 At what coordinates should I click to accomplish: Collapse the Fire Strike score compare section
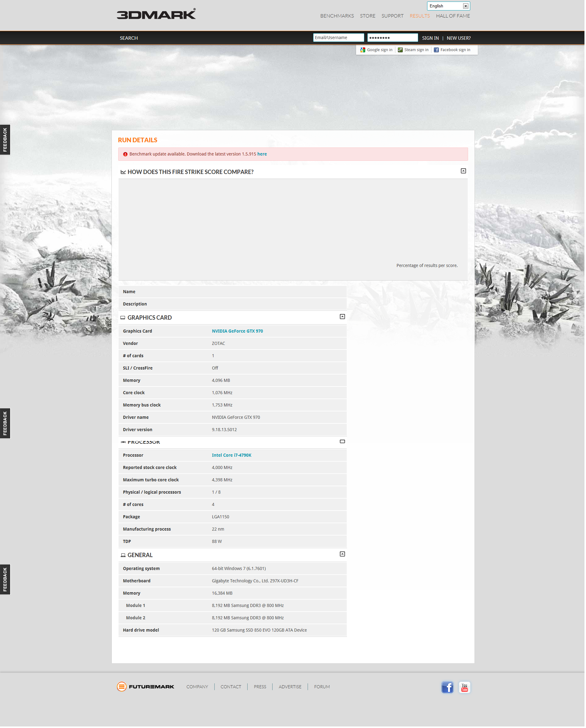tap(463, 171)
